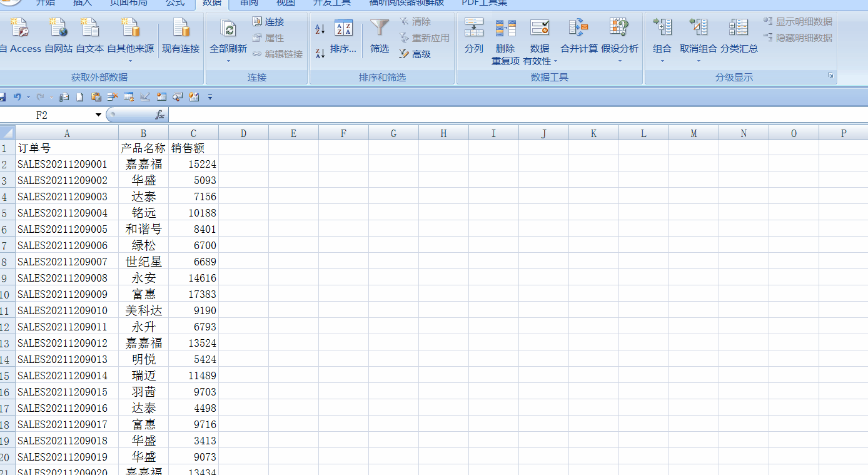Viewport: 868px width, 475px height.
Task: Open the 分级显示 dialog launcher
Action: [x=830, y=76]
